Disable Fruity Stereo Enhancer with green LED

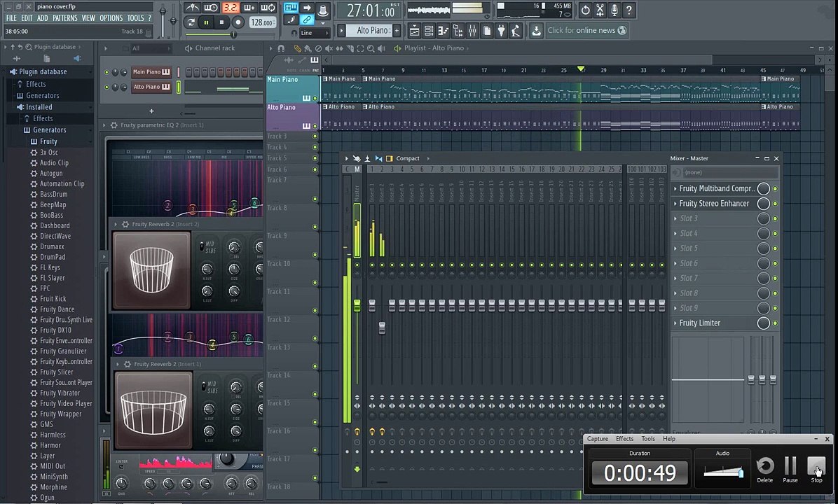(776, 204)
